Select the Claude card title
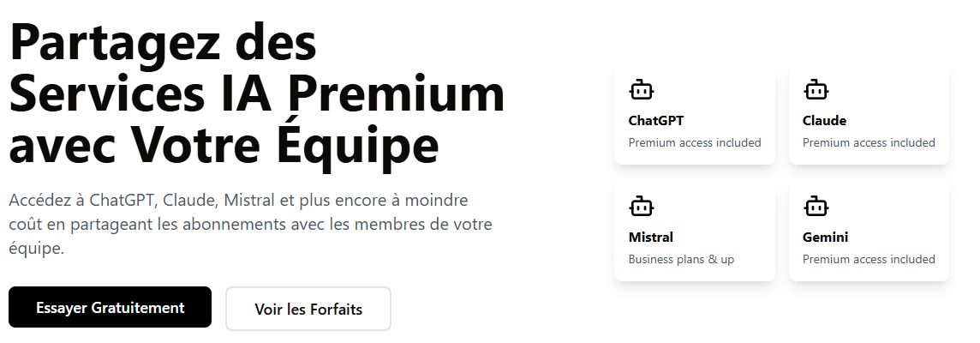Screen dimensions: 980x343 824,121
